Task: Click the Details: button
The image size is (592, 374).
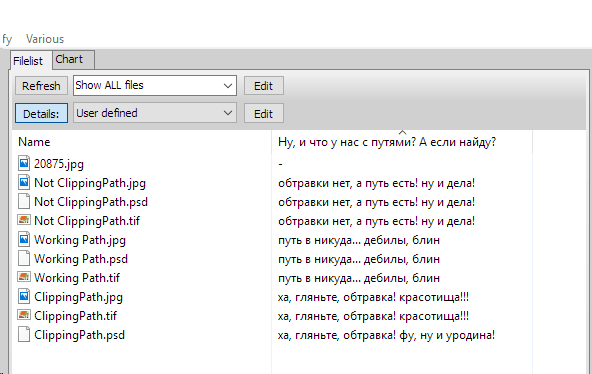Action: [x=41, y=113]
